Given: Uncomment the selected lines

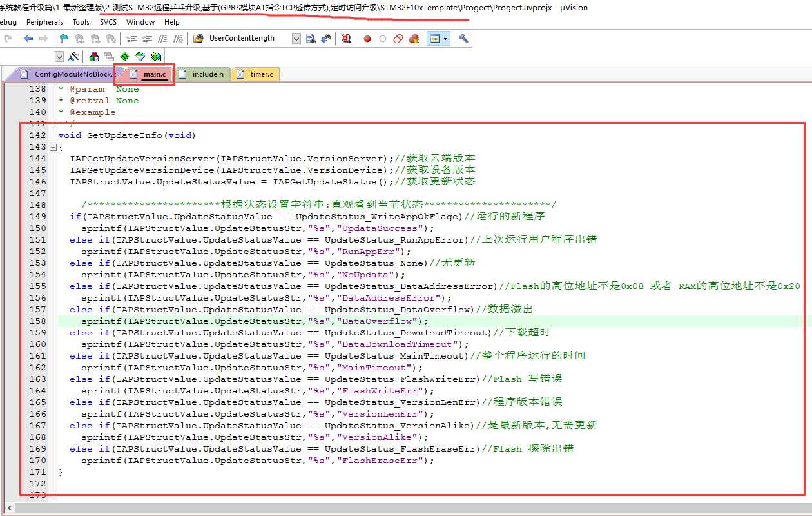Looking at the screenshot, I should pyautogui.click(x=178, y=39).
